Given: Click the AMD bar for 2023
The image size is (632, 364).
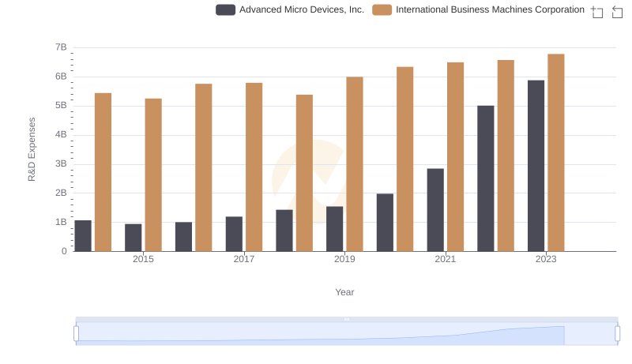Looking at the screenshot, I should [536, 166].
